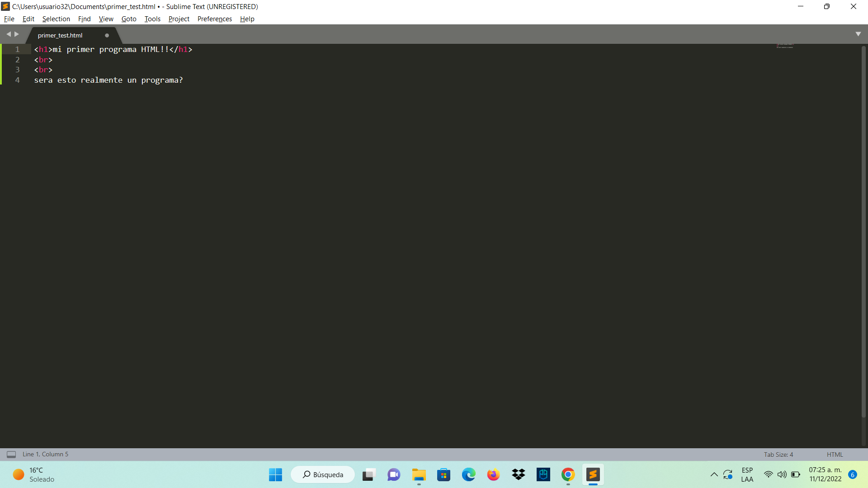Open the Tools menu
The image size is (868, 488).
(x=152, y=19)
